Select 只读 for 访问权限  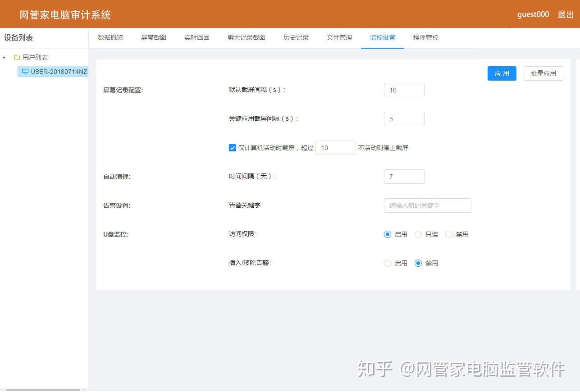point(418,234)
